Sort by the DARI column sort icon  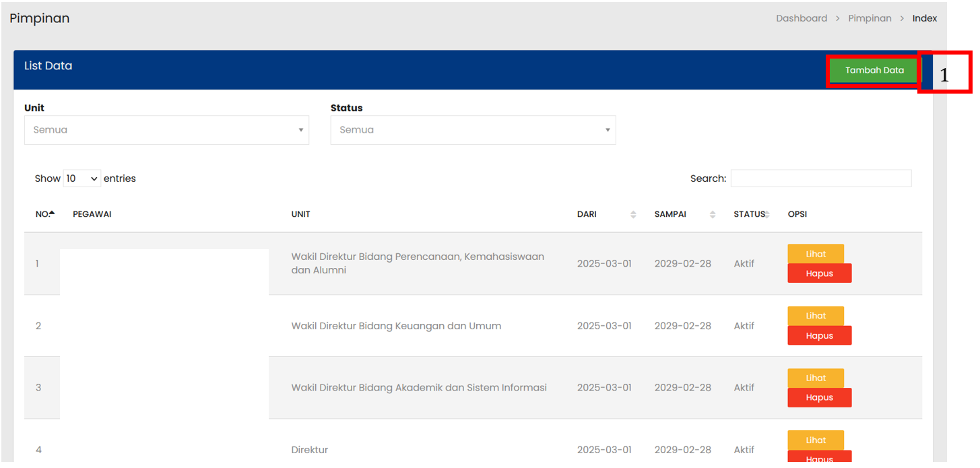pyautogui.click(x=633, y=215)
